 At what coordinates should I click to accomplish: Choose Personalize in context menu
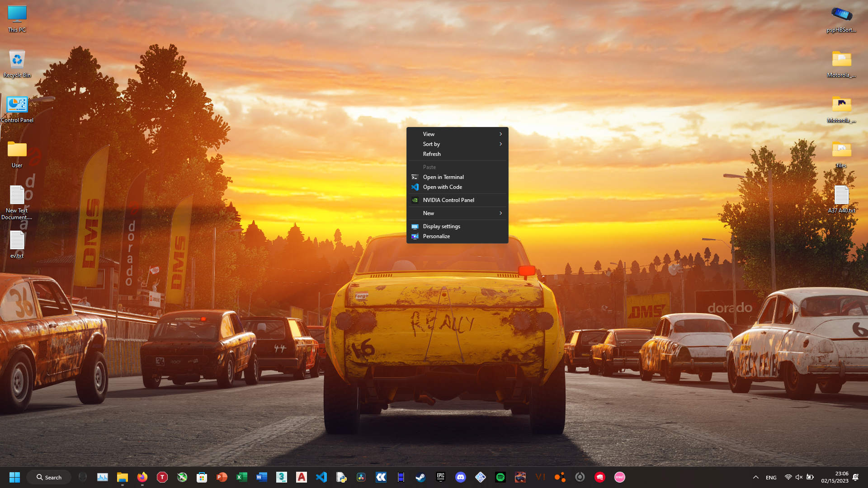(x=457, y=236)
